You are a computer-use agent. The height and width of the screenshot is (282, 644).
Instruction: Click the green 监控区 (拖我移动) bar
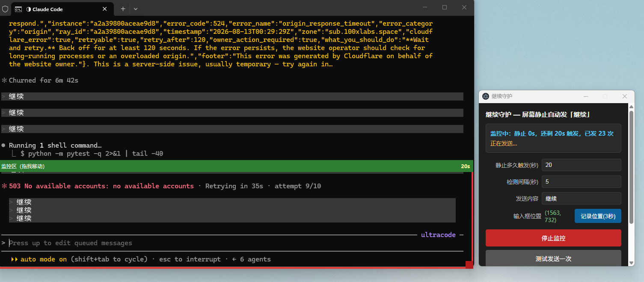236,166
